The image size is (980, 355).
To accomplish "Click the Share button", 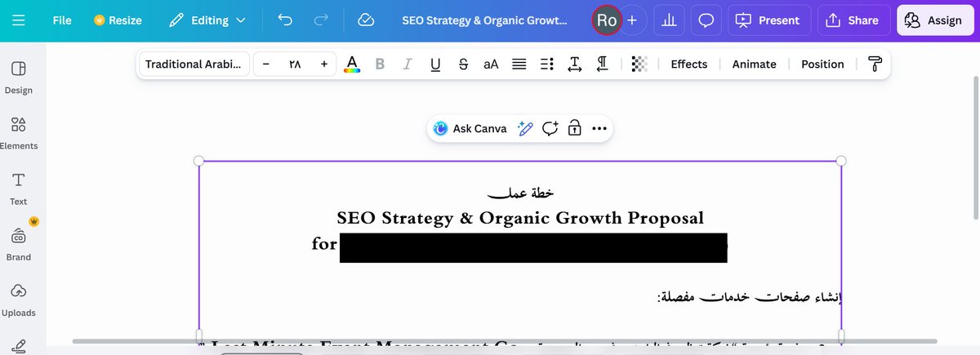I will coord(853,20).
